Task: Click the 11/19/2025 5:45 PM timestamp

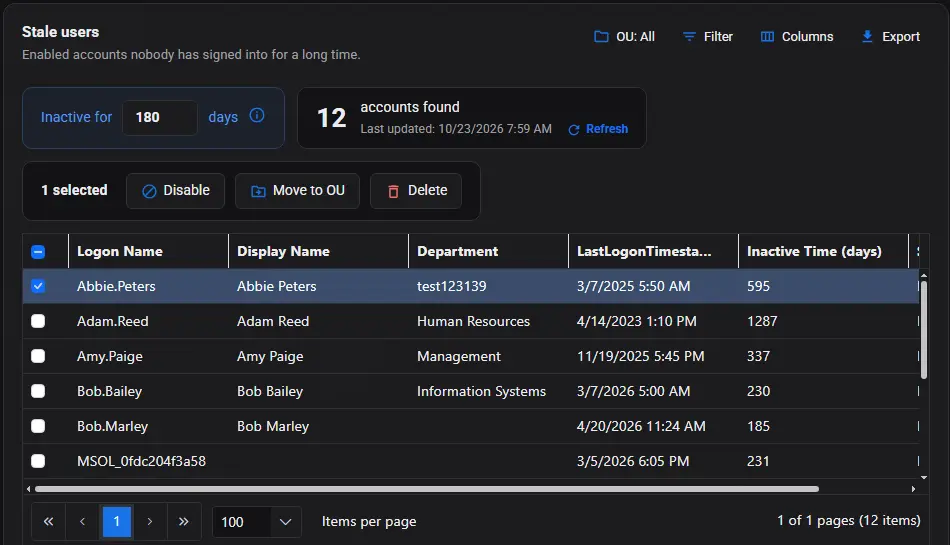Action: 640,356
